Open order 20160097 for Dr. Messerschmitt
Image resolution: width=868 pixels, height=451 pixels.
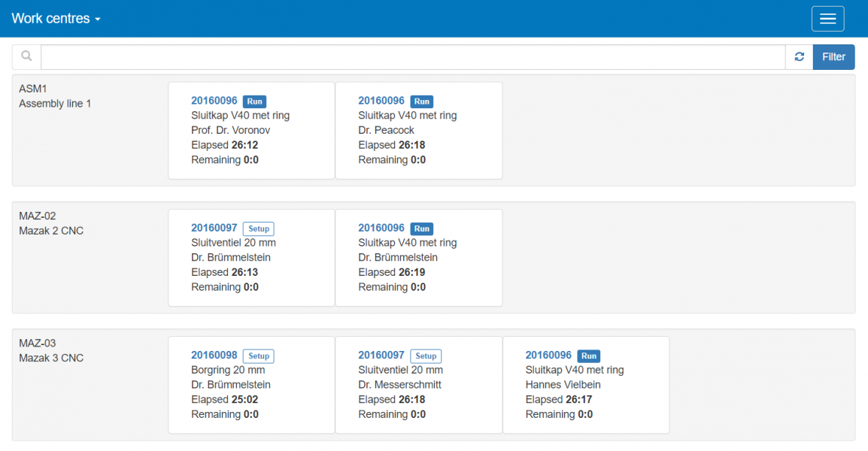[381, 355]
